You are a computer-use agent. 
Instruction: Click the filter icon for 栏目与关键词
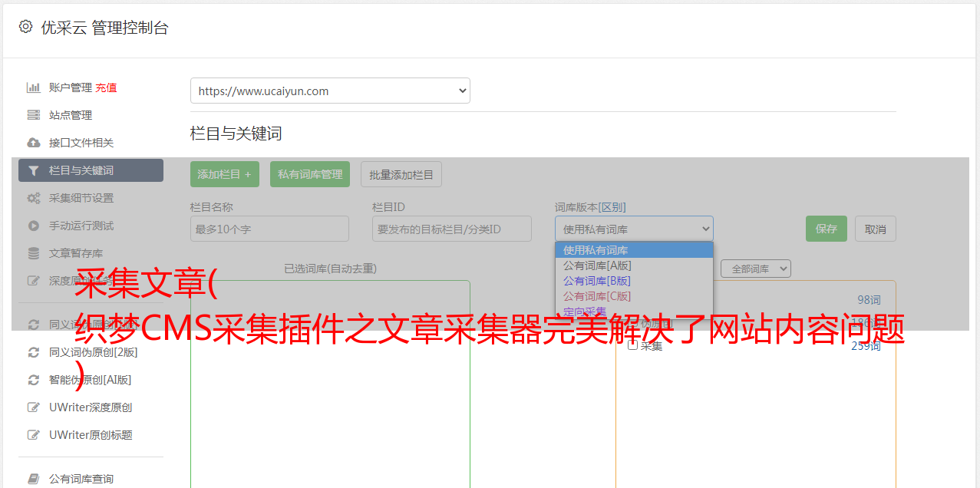coord(34,170)
